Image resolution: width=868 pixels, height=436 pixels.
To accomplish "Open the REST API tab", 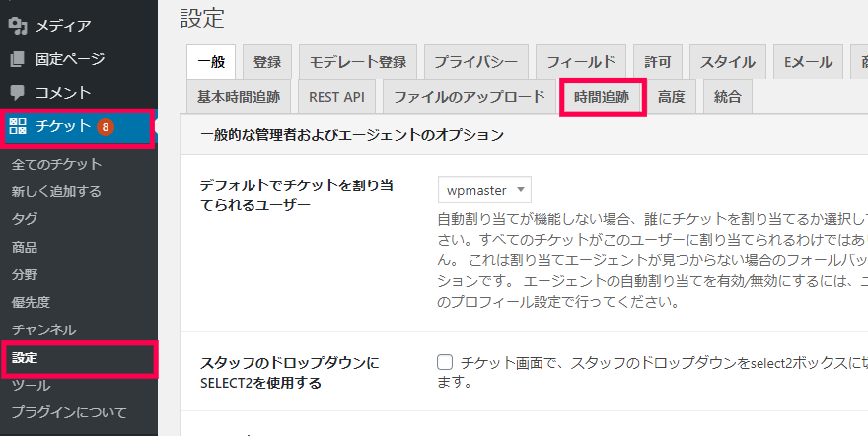I will coord(336,97).
